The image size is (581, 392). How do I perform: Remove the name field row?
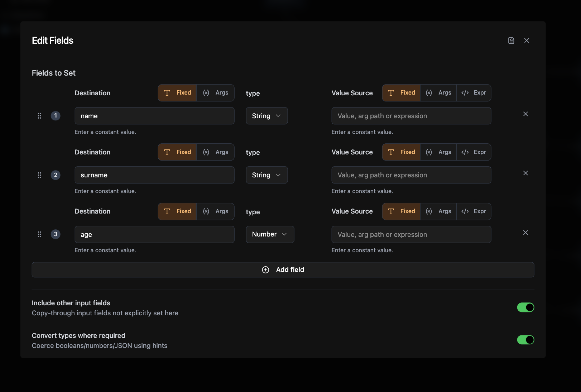(x=525, y=114)
